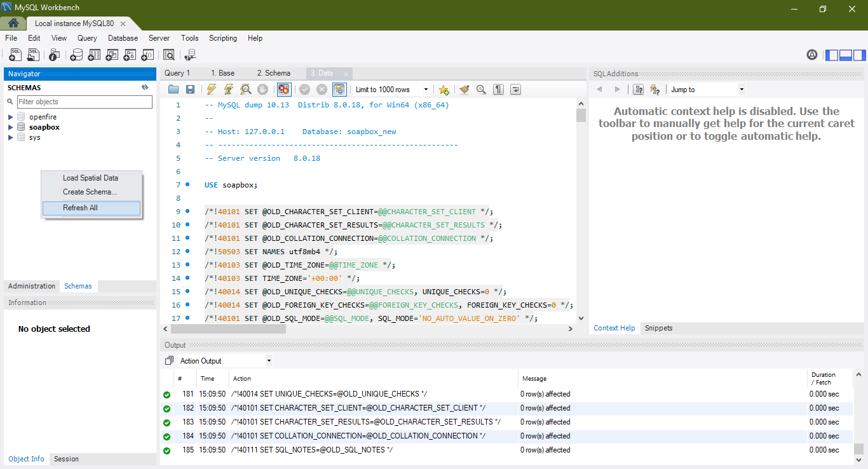Click the Save script floppy disk icon

(x=190, y=90)
